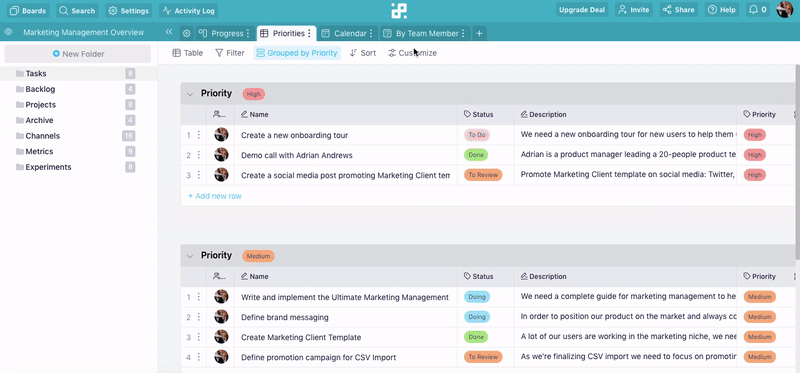Screen dimensions: 800x373
Task: Open the Customize options
Action: [412, 53]
